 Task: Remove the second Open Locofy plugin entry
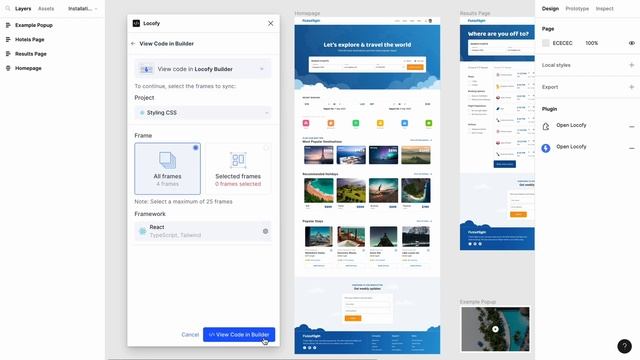click(631, 148)
